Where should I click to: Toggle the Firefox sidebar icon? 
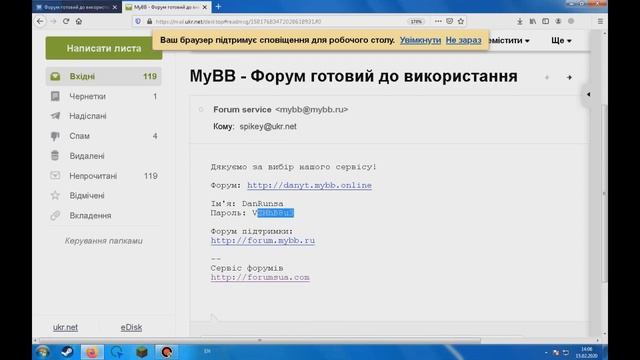click(x=545, y=21)
